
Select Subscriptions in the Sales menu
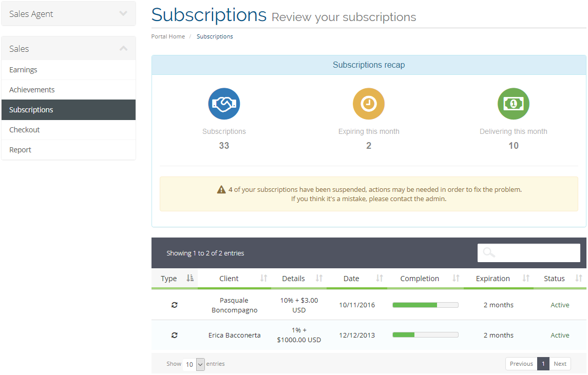pyautogui.click(x=69, y=110)
